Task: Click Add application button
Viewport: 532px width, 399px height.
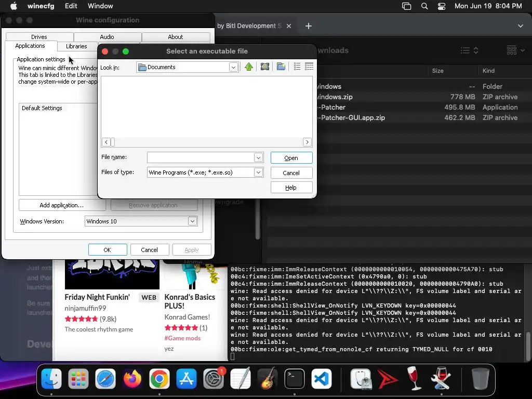Action: 62,205
